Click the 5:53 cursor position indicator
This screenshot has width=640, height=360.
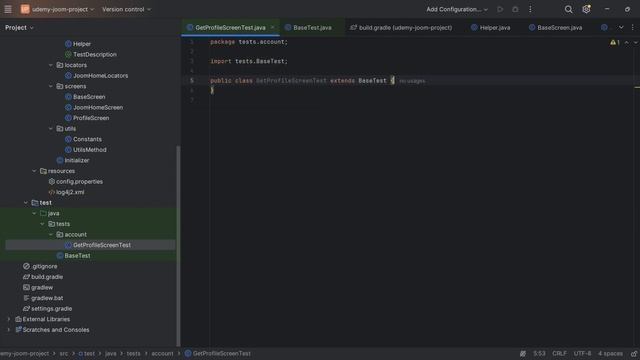tap(539, 353)
